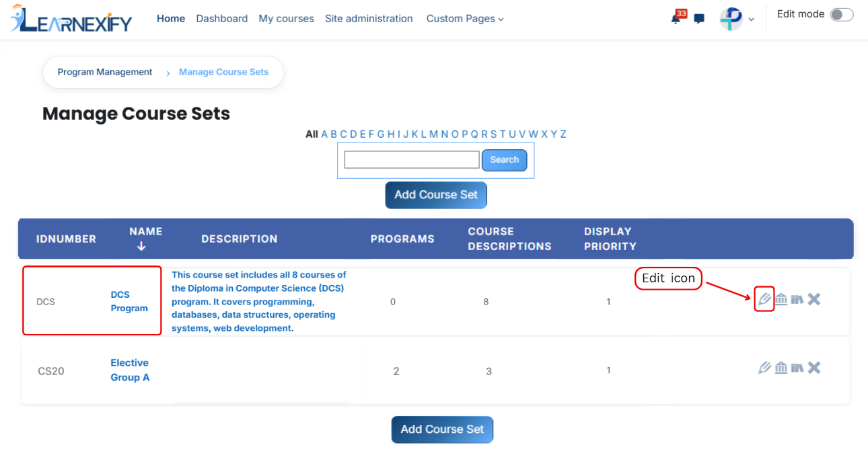Open the messages chat icon
Image resolution: width=868 pixels, height=449 pixels.
tap(699, 19)
